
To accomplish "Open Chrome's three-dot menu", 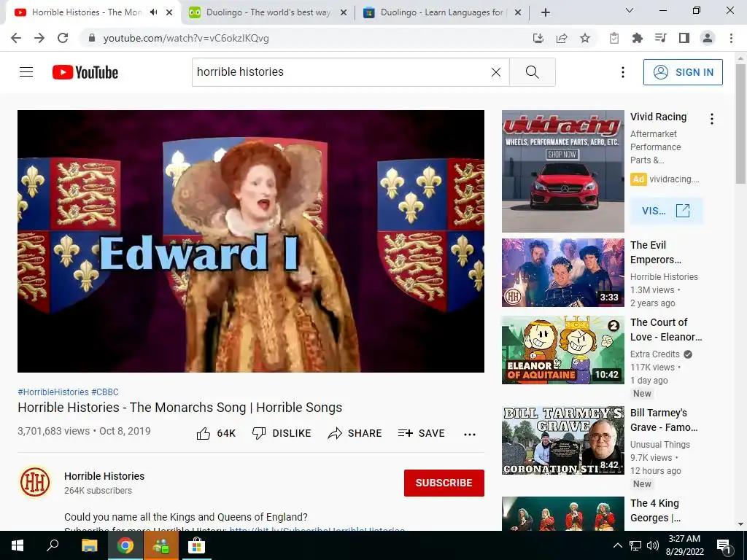I will 731,38.
